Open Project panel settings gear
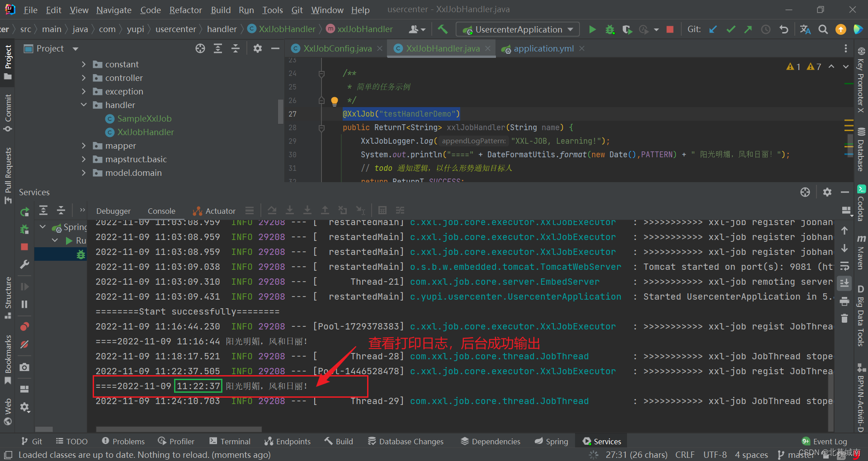The width and height of the screenshot is (868, 461). pos(258,48)
